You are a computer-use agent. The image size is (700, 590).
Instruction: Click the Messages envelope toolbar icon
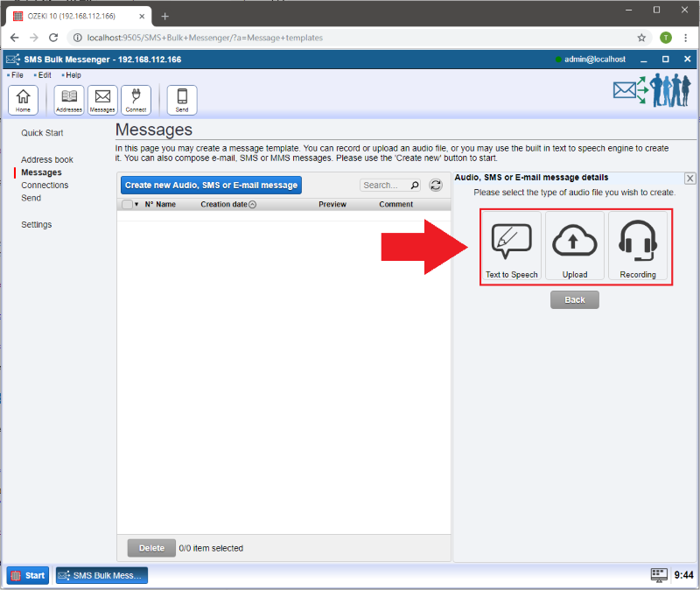click(x=102, y=100)
